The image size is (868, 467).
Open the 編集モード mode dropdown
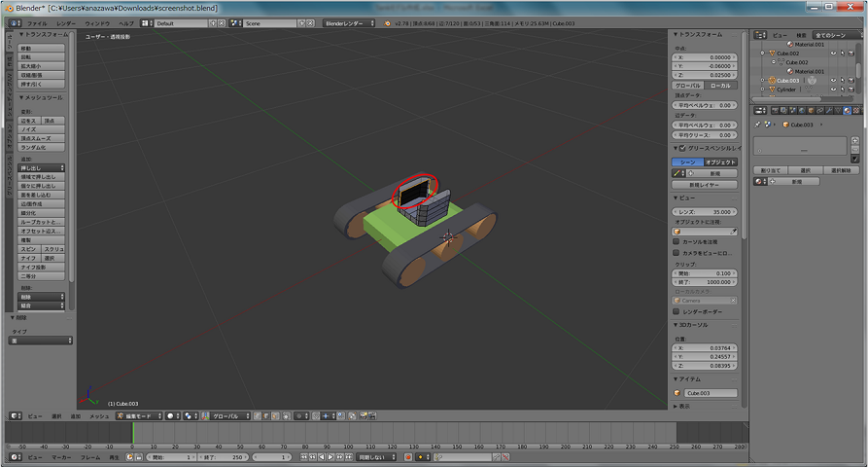[x=137, y=415]
